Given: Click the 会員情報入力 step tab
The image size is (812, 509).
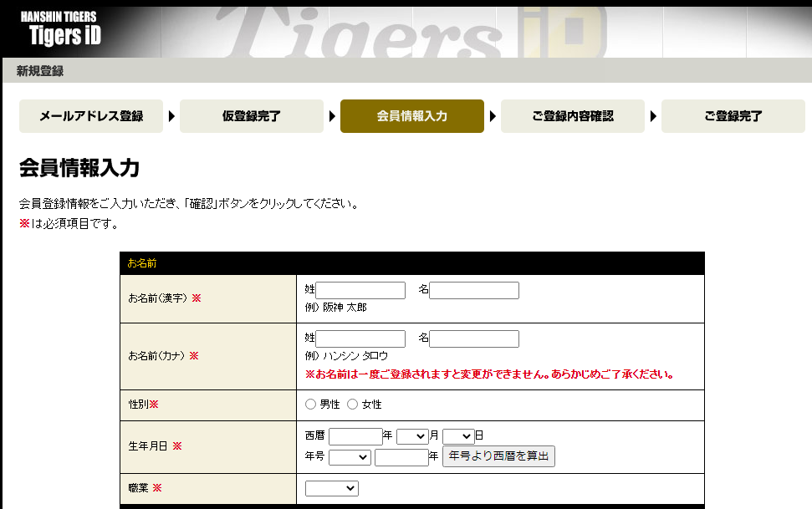Looking at the screenshot, I should [412, 116].
